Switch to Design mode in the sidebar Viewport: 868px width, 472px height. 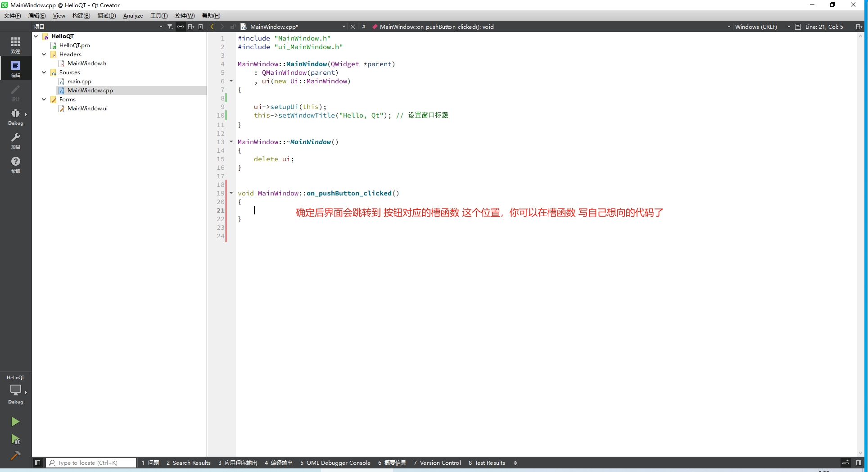[15, 93]
